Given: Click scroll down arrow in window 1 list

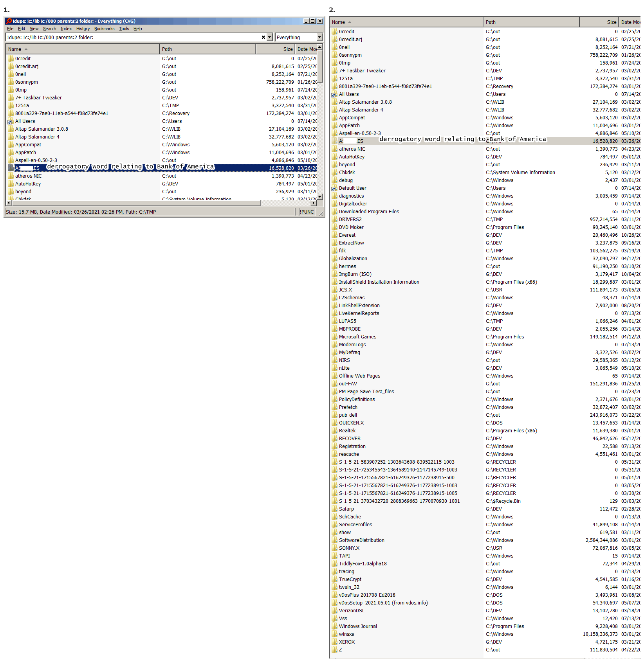Looking at the screenshot, I should pyautogui.click(x=320, y=196).
